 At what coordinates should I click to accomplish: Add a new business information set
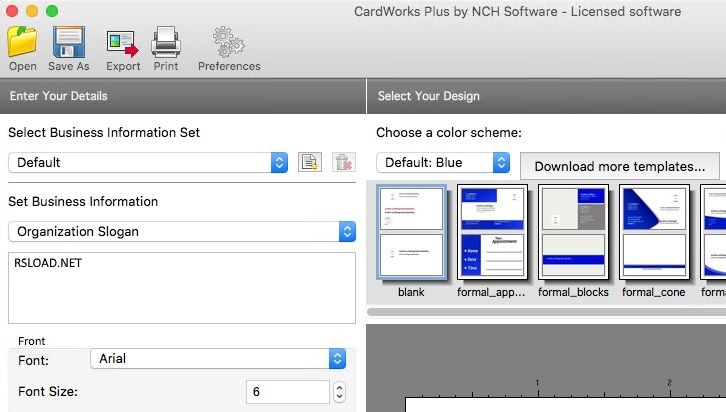tap(310, 162)
